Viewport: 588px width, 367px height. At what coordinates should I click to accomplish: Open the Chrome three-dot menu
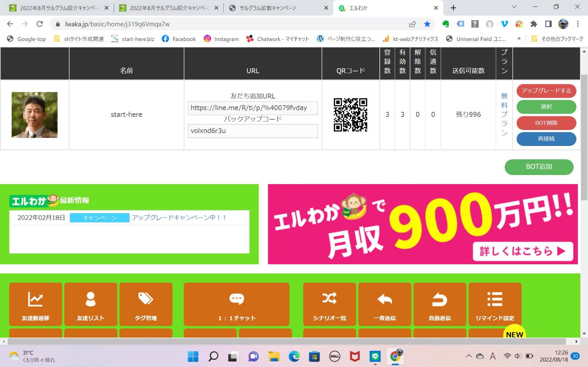pos(578,24)
